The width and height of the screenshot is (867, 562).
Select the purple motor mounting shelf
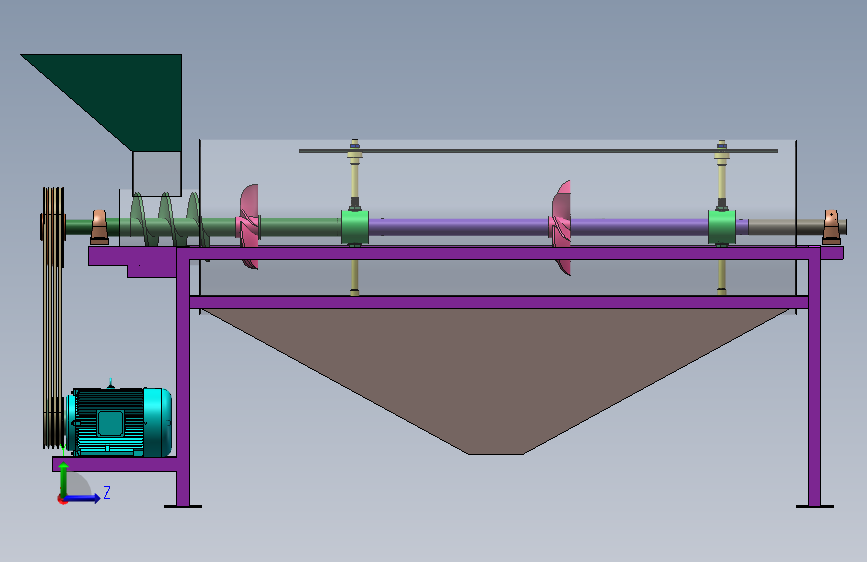(x=115, y=464)
